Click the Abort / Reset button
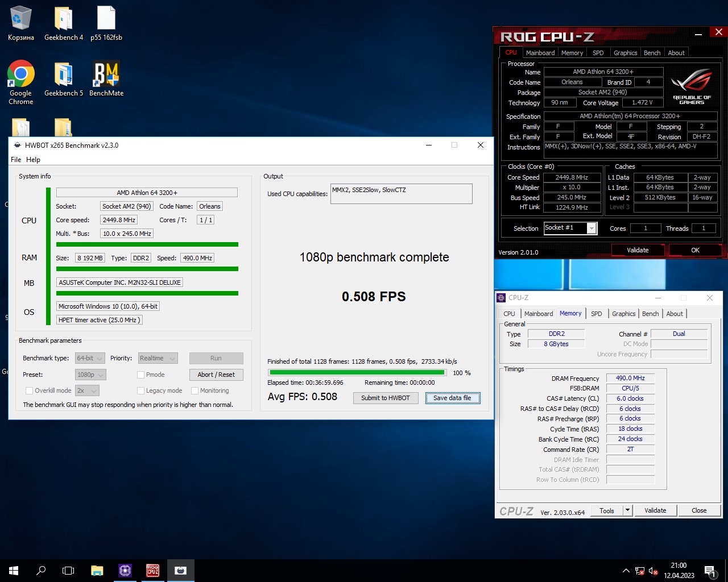 coord(216,375)
